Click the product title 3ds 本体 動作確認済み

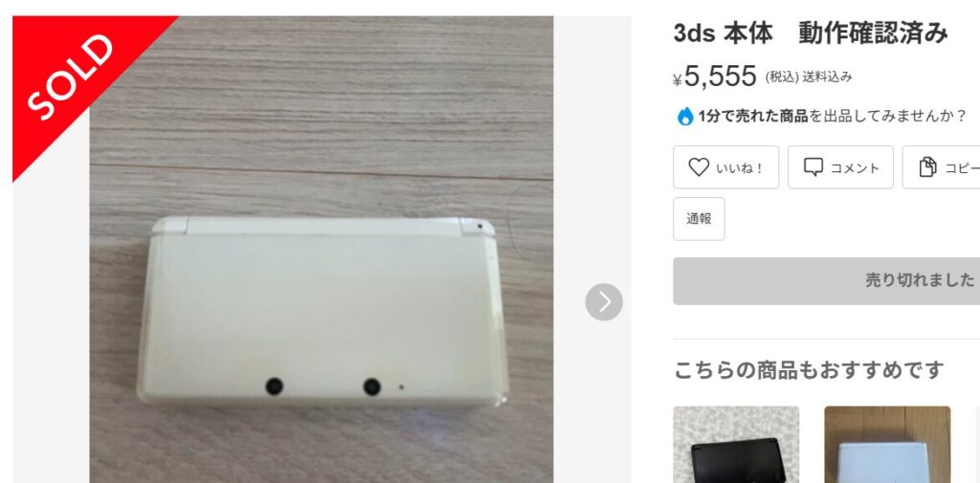click(x=811, y=33)
